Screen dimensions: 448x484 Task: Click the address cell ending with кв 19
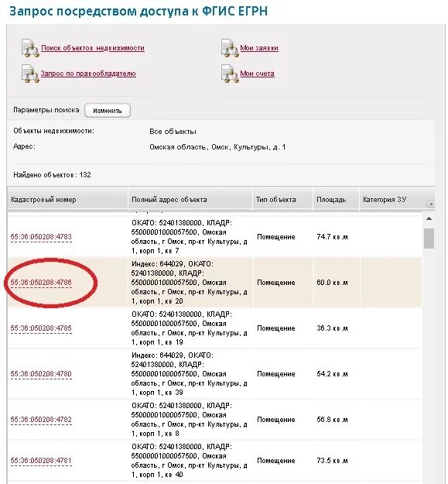point(190,328)
